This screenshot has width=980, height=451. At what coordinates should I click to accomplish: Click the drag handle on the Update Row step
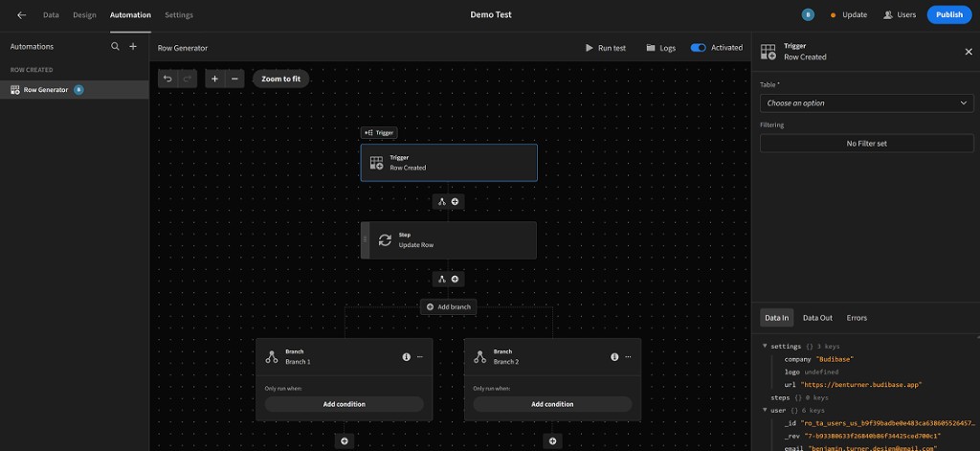[365, 240]
